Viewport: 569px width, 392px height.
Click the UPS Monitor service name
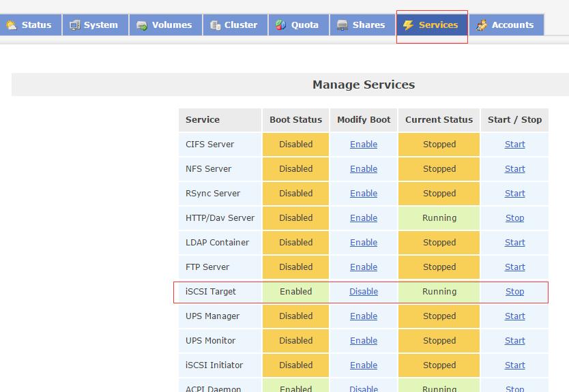210,340
